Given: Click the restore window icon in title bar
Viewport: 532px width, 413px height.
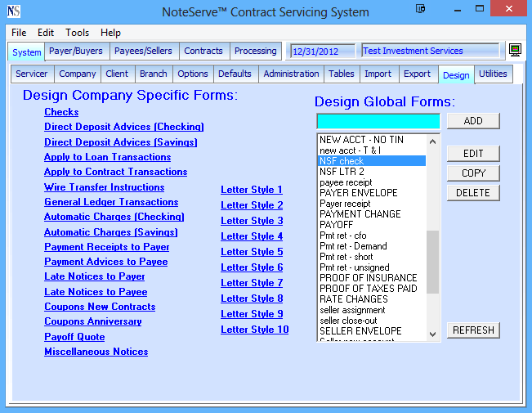Looking at the screenshot, I should click(420, 9).
